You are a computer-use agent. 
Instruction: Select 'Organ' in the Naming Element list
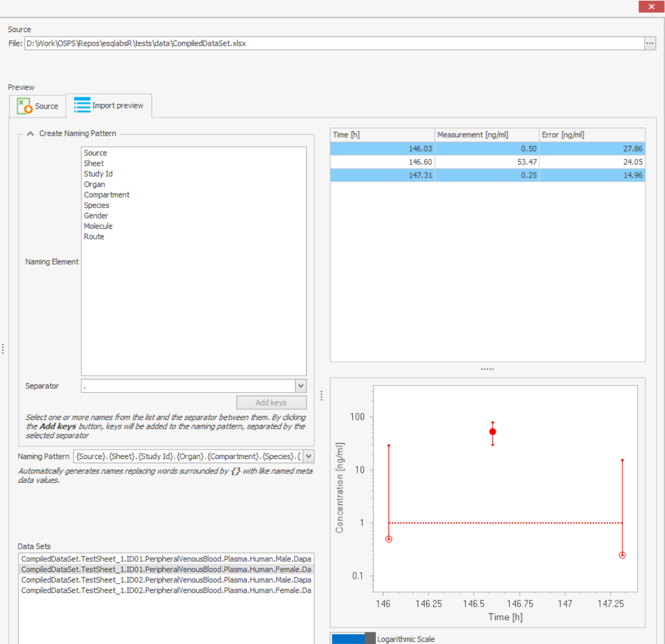(x=94, y=184)
